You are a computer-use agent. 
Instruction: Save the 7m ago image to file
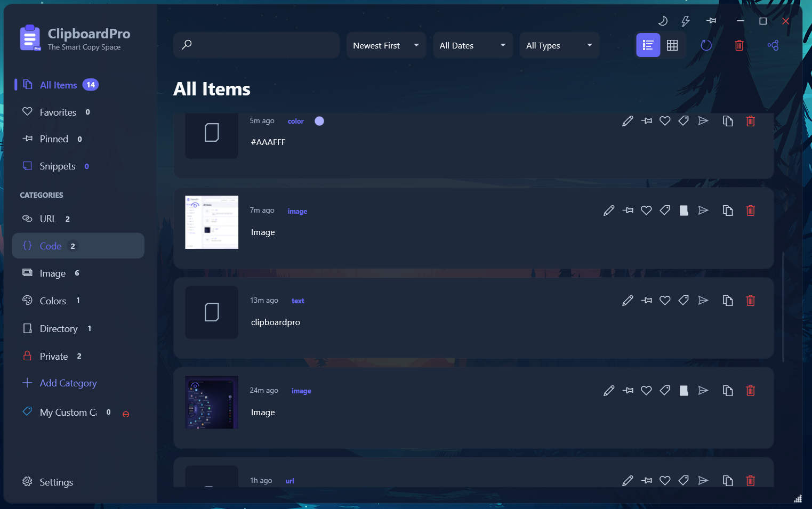684,211
